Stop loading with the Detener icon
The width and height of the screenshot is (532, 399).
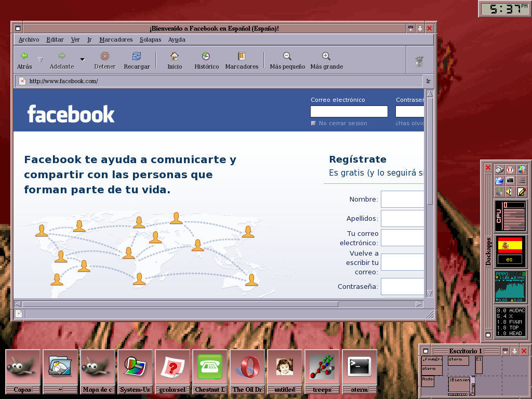point(105,56)
